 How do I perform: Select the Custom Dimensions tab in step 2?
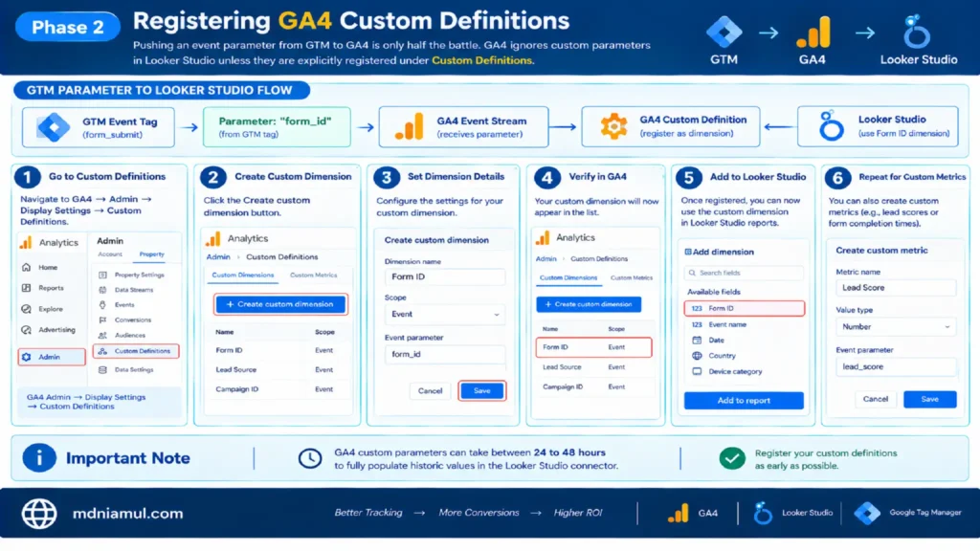coord(242,275)
